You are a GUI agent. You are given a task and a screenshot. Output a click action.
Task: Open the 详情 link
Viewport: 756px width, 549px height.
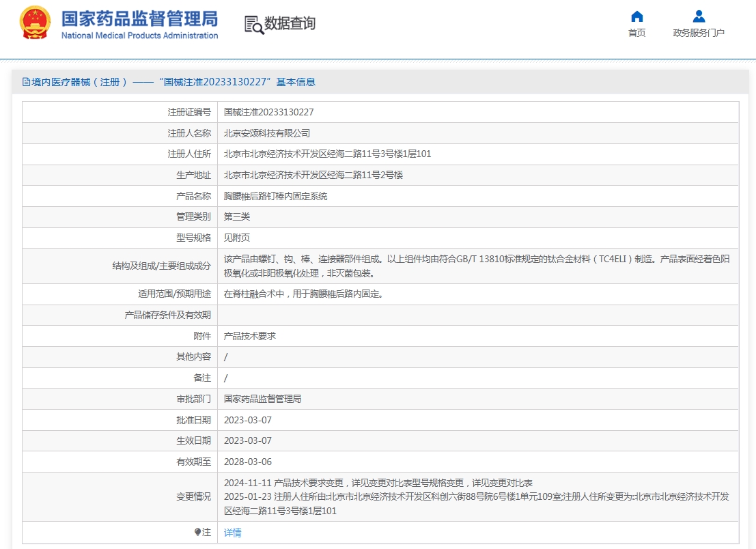232,533
